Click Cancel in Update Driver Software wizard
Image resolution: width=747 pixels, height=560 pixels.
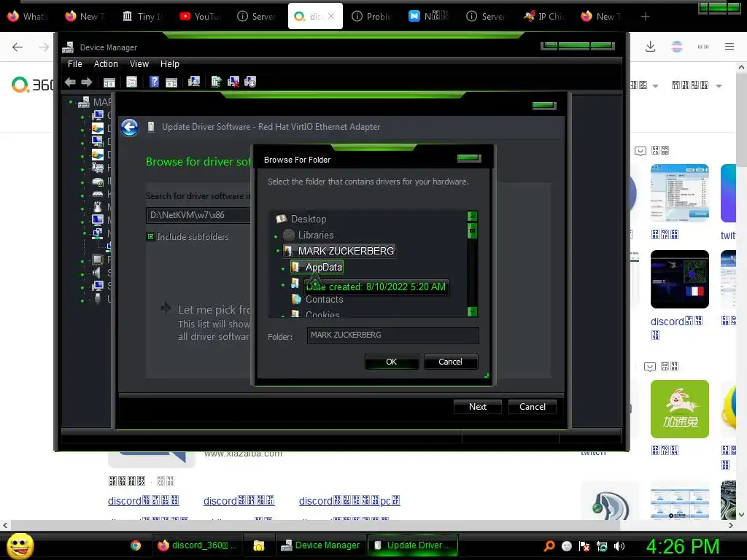pos(533,407)
